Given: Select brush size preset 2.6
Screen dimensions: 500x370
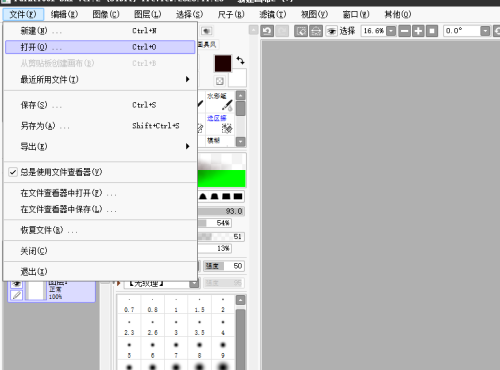Looking at the screenshot, I should 153,328.
